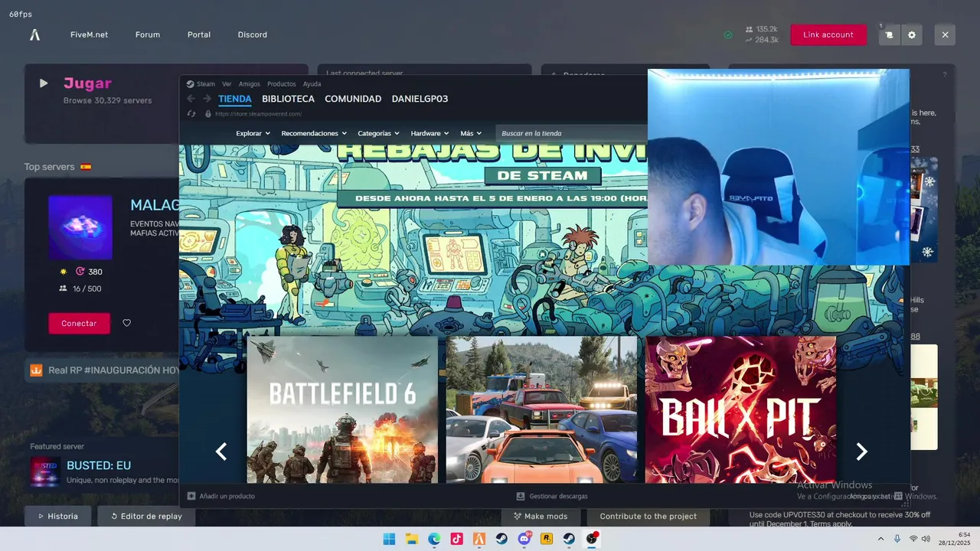Expand the Categorías dropdown

pyautogui.click(x=379, y=133)
